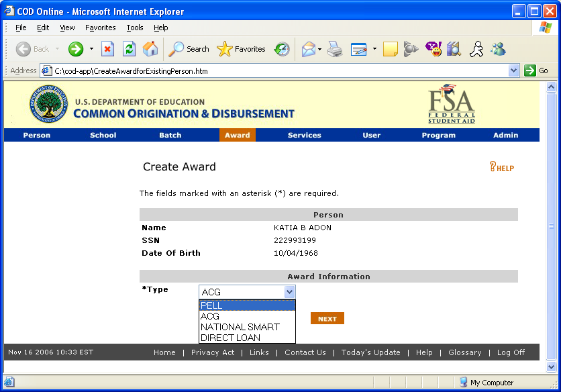Click the running figure AIM icon
Image resolution: width=561 pixels, height=392 pixels.
click(x=476, y=49)
